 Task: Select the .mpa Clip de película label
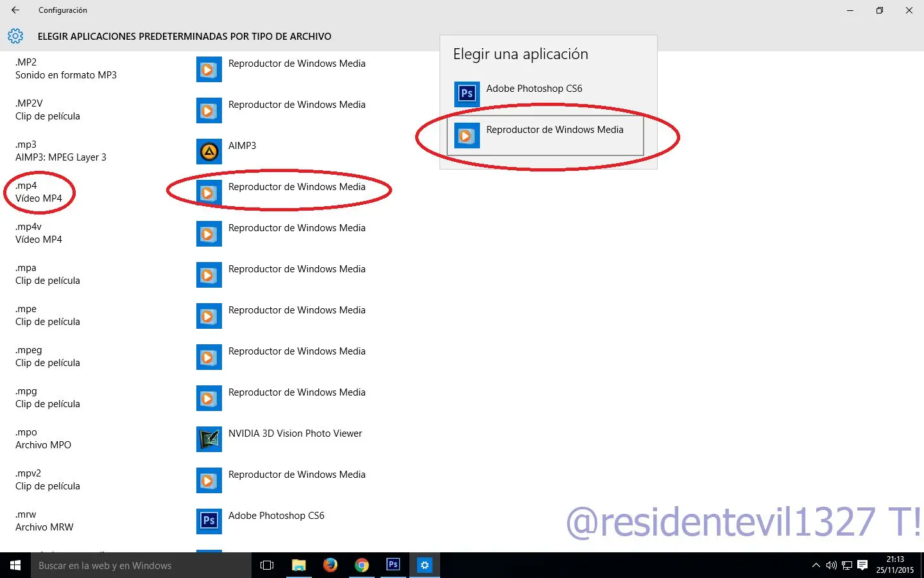click(47, 274)
